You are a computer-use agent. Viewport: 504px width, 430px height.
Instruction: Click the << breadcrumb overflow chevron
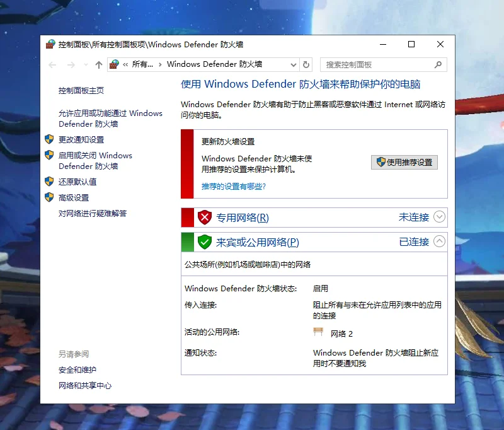click(x=125, y=65)
